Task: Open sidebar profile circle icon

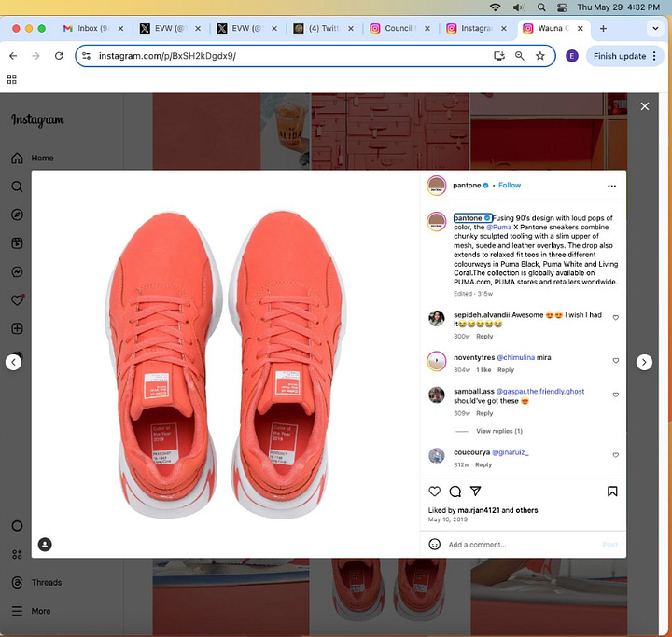Action: [17, 526]
